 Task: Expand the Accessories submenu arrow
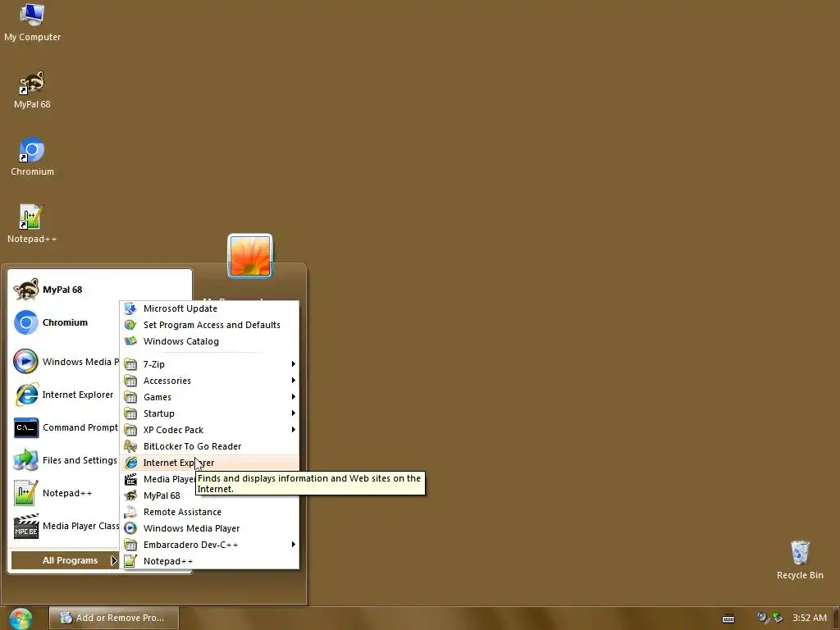[293, 381]
